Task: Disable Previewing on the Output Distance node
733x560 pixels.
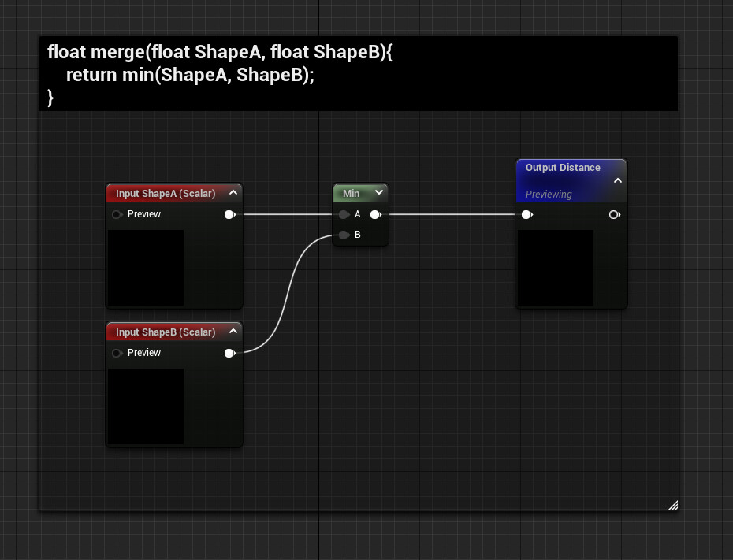Action: coord(547,195)
